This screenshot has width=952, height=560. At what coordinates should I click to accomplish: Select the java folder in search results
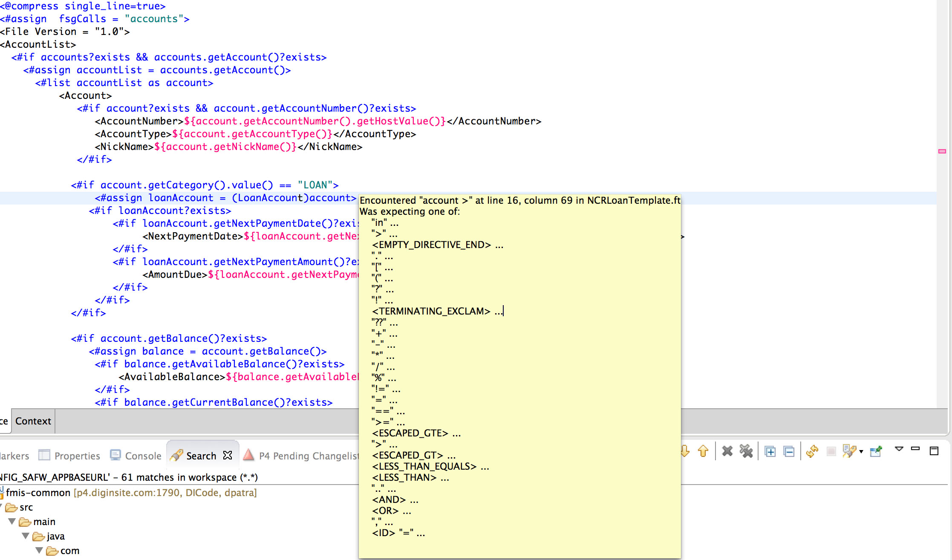pos(49,536)
